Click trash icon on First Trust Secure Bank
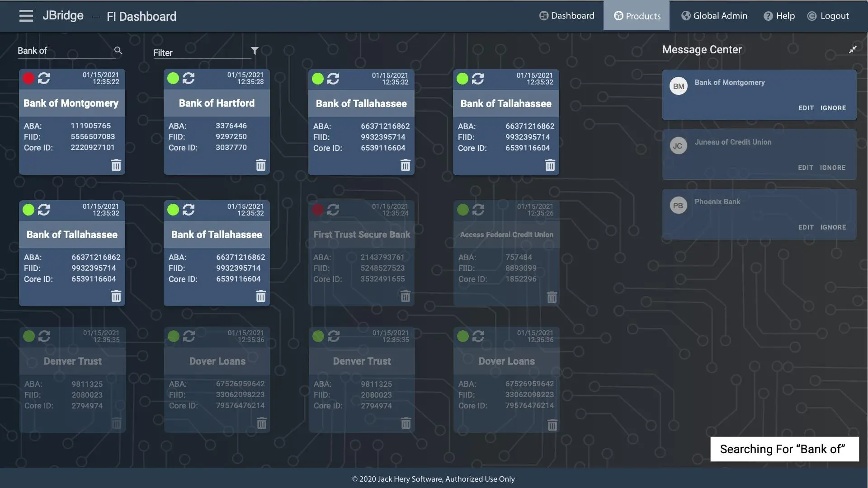 tap(406, 296)
